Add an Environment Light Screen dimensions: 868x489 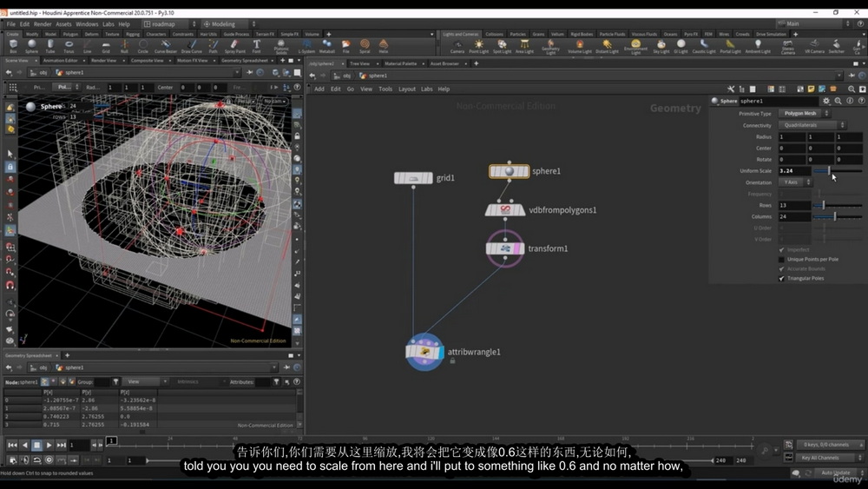pyautogui.click(x=635, y=47)
